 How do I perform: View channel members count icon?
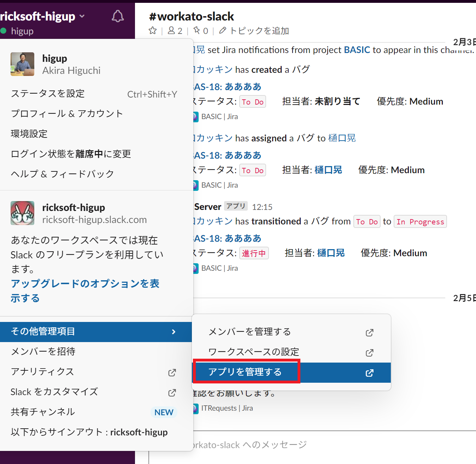pos(171,31)
